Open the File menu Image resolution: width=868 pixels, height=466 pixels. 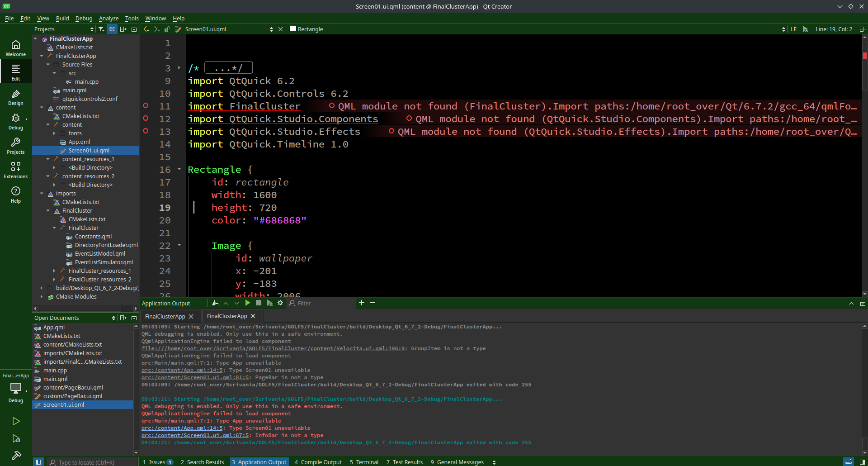(x=9, y=18)
